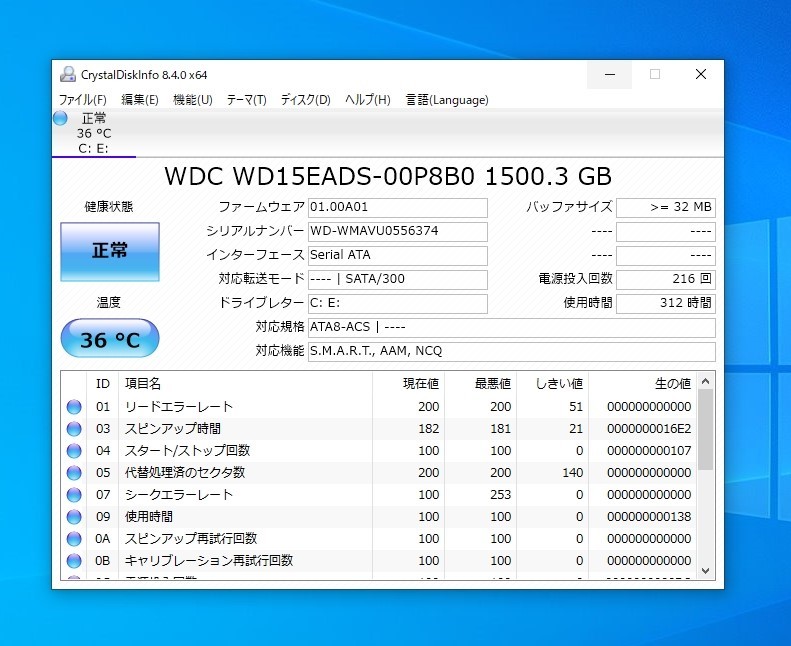791x646 pixels.
Task: Click the 項目名 column header
Action: coord(245,384)
